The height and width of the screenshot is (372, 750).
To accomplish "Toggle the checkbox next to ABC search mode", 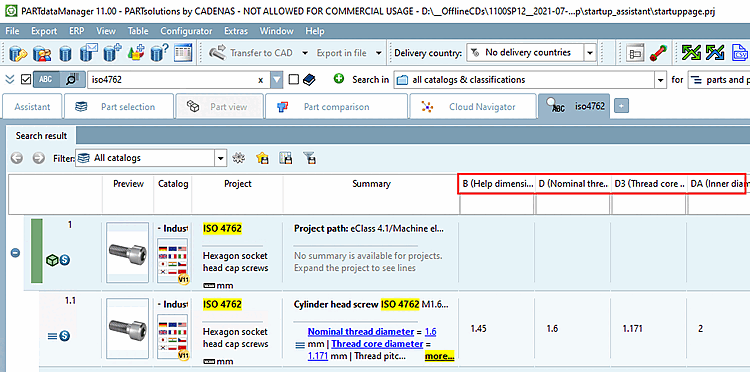I will point(26,80).
